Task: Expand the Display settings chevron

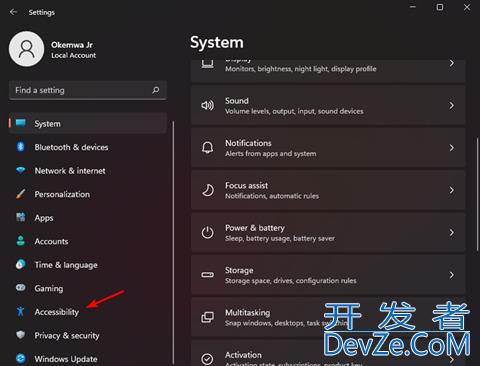Action: 452,63
